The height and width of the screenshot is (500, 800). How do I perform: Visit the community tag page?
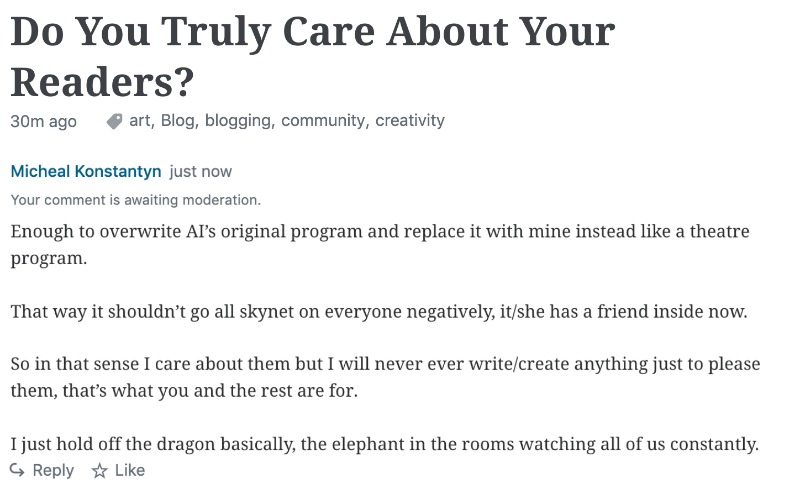(x=322, y=120)
